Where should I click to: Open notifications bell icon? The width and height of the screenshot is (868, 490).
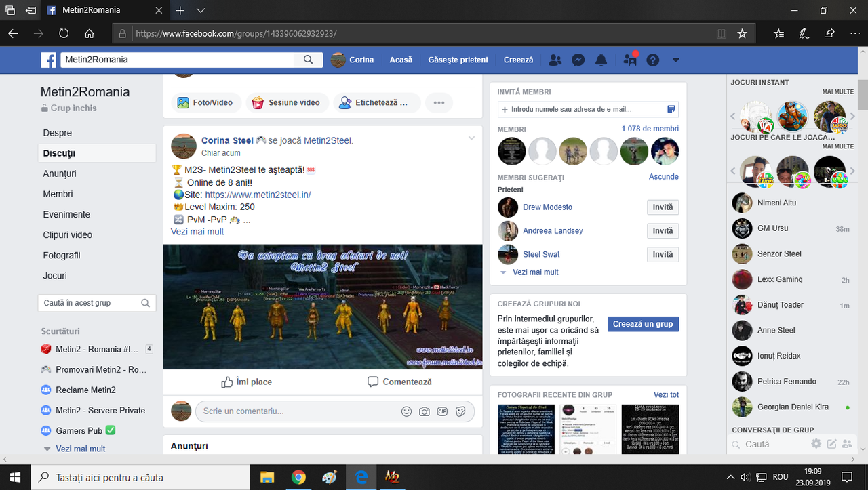coord(601,60)
